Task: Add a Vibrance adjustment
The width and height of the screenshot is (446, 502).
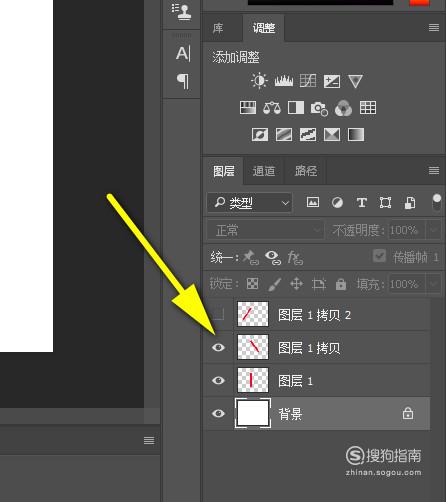Action: (x=355, y=81)
